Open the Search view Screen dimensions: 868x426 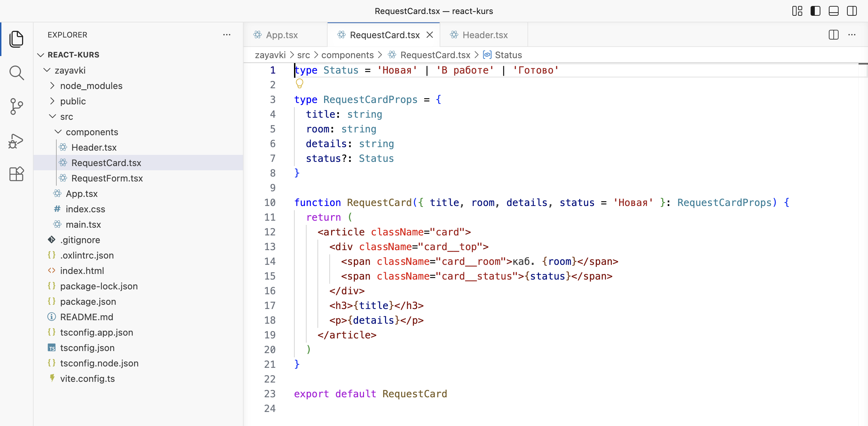pyautogui.click(x=16, y=73)
